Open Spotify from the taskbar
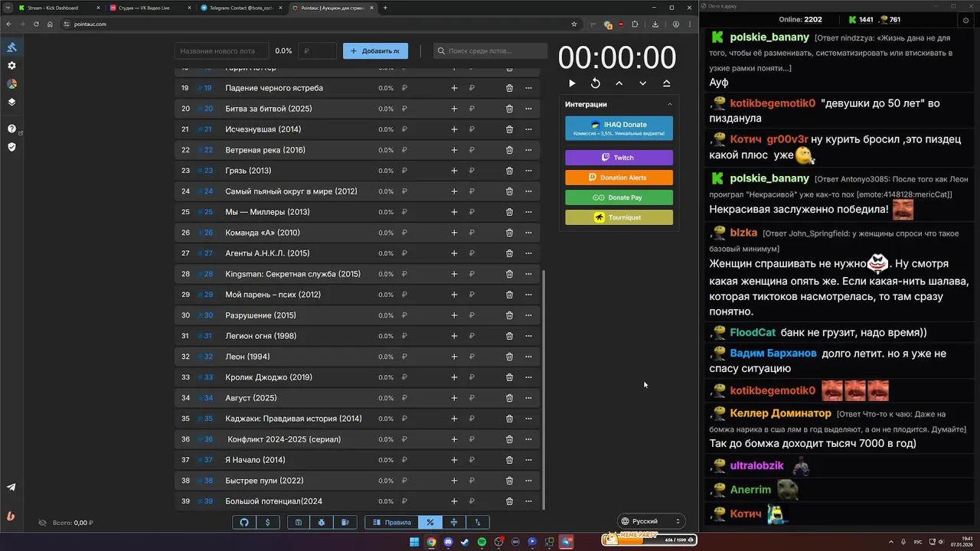Screen dimensions: 980x551 [x=482, y=542]
